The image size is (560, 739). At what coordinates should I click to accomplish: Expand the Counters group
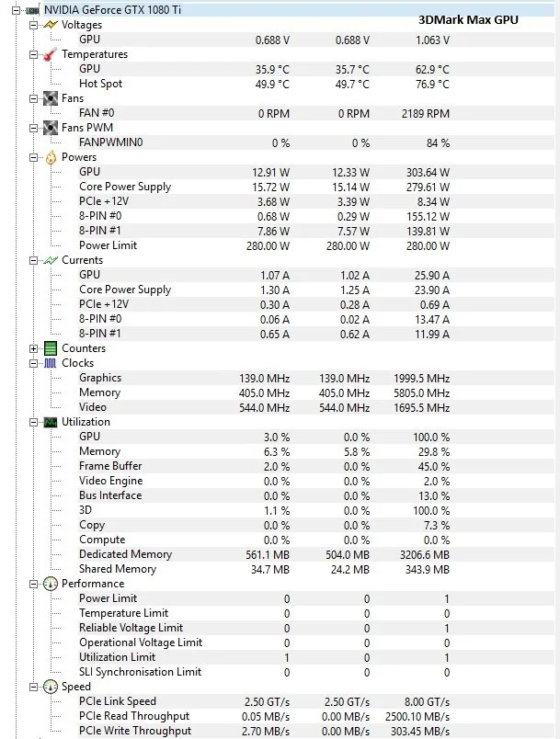tap(33, 348)
